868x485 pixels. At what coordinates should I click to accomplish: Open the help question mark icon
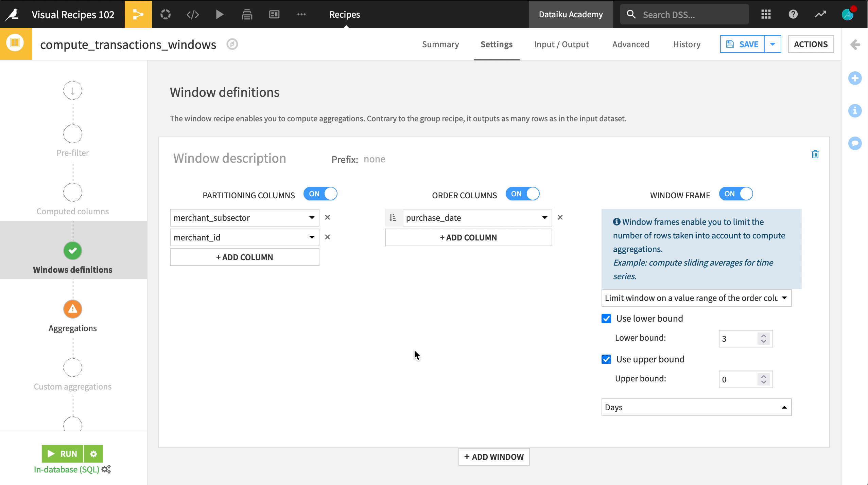(793, 14)
